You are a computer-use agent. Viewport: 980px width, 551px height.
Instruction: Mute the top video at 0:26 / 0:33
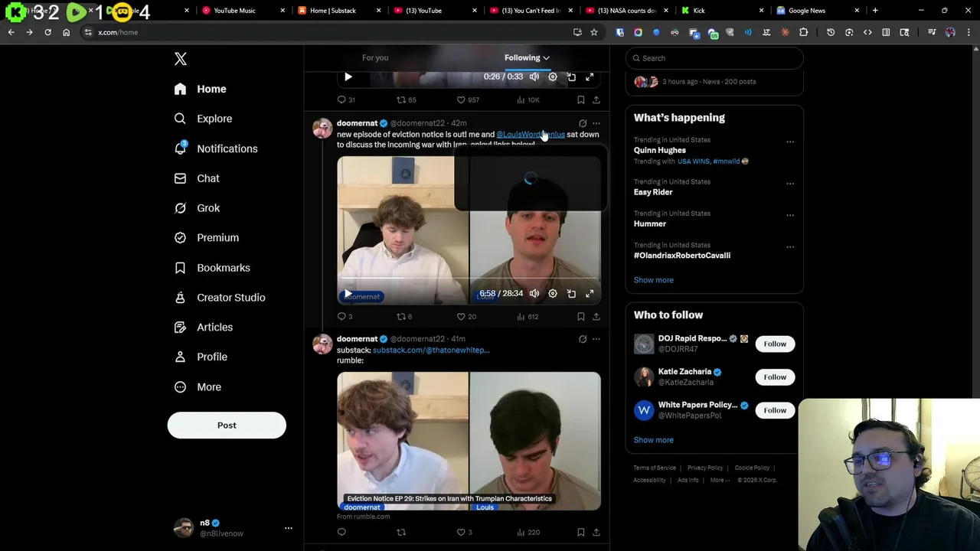pos(534,77)
